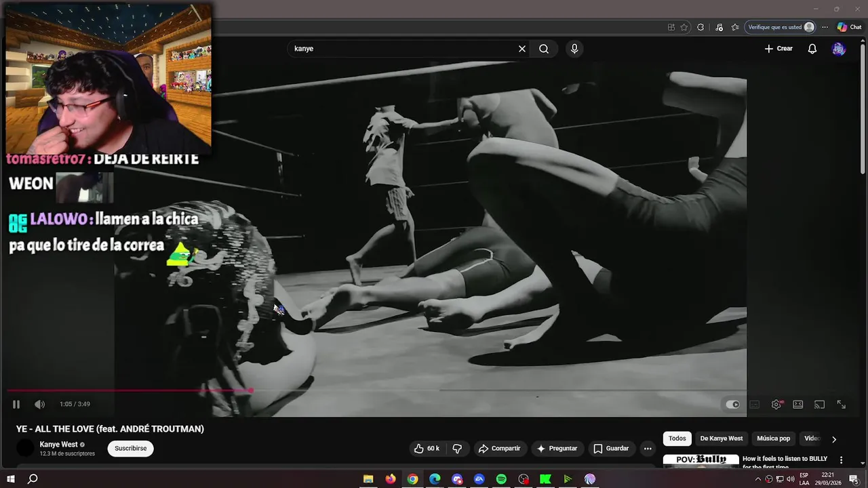Open the clock showing 22:21
868x488 pixels.
(x=828, y=479)
